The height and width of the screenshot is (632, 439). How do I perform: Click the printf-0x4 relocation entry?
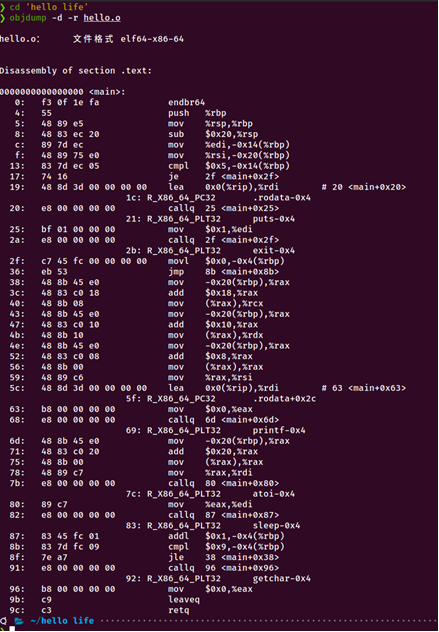[279, 430]
